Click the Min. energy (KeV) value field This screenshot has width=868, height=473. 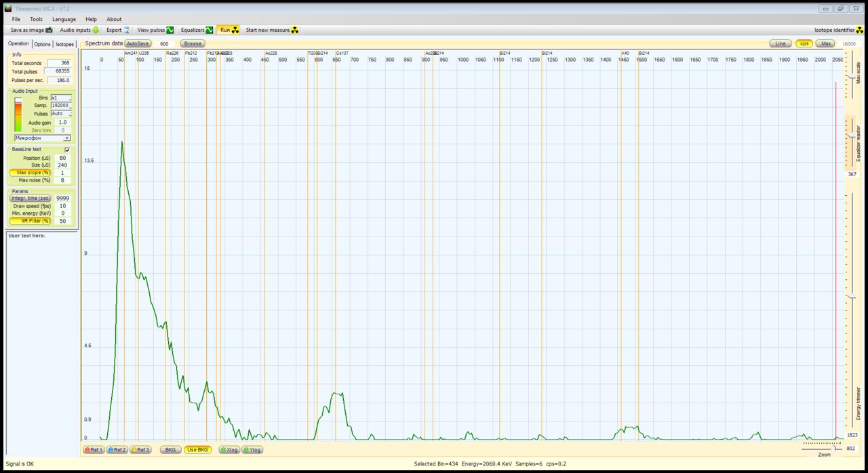pos(62,213)
